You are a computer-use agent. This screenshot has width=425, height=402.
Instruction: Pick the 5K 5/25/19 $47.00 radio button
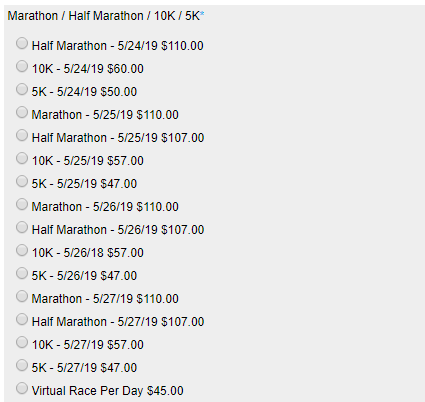[22, 181]
